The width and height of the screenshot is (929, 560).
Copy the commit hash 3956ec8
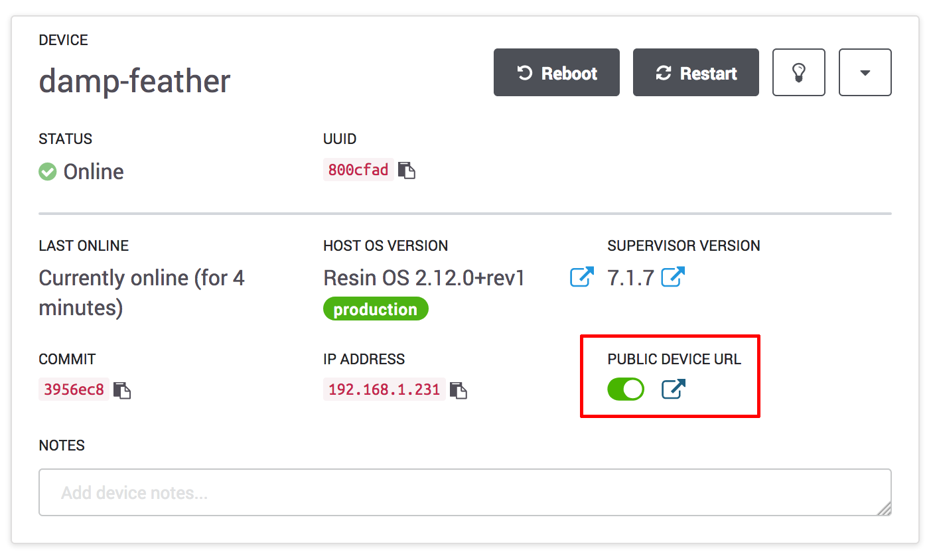pyautogui.click(x=122, y=389)
